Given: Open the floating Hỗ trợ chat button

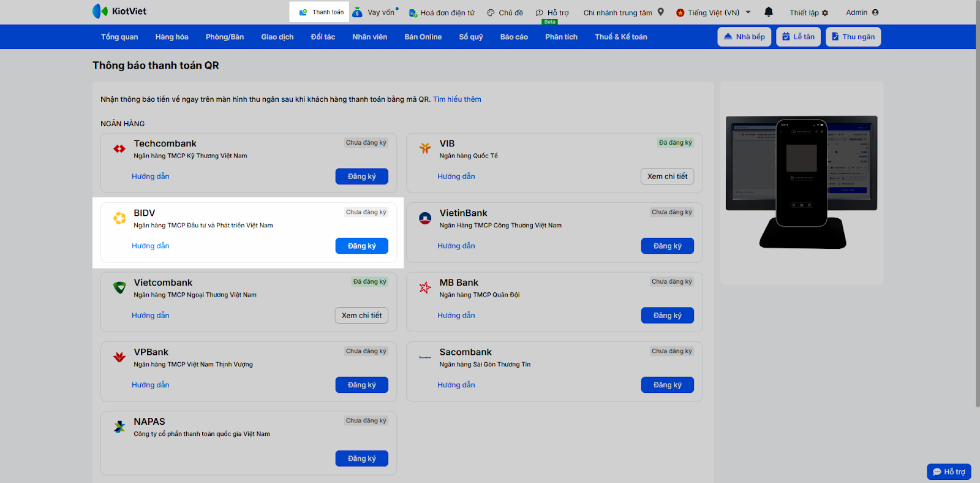Looking at the screenshot, I should (x=949, y=472).
